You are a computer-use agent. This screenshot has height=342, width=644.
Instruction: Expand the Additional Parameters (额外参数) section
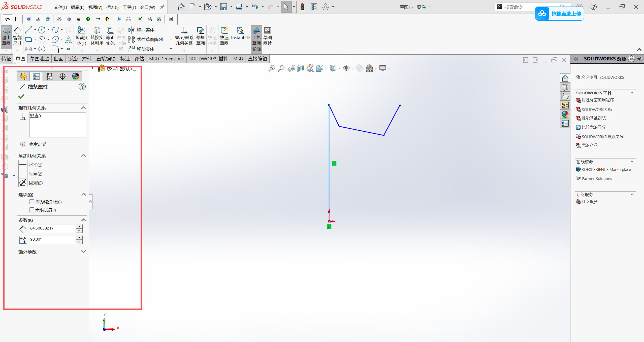click(84, 252)
